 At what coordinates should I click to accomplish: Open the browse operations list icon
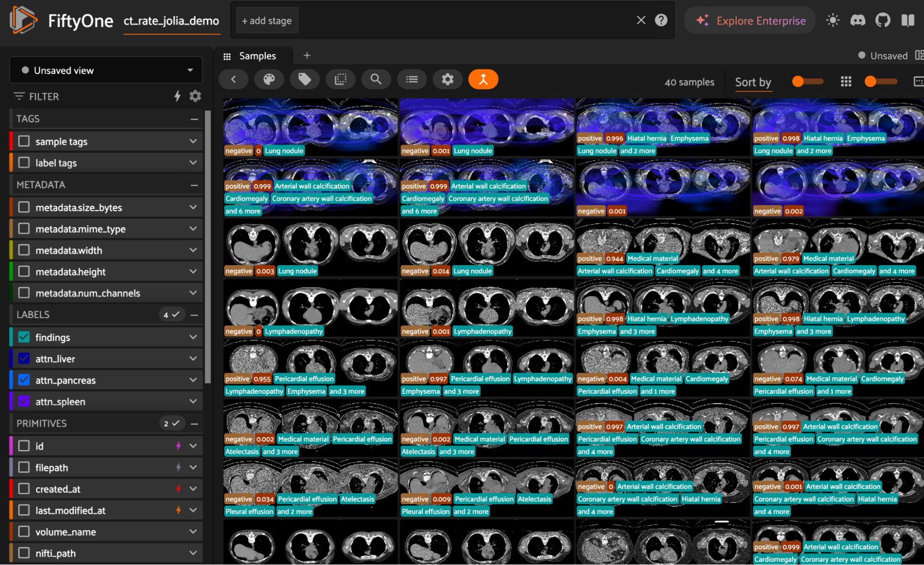click(x=412, y=79)
